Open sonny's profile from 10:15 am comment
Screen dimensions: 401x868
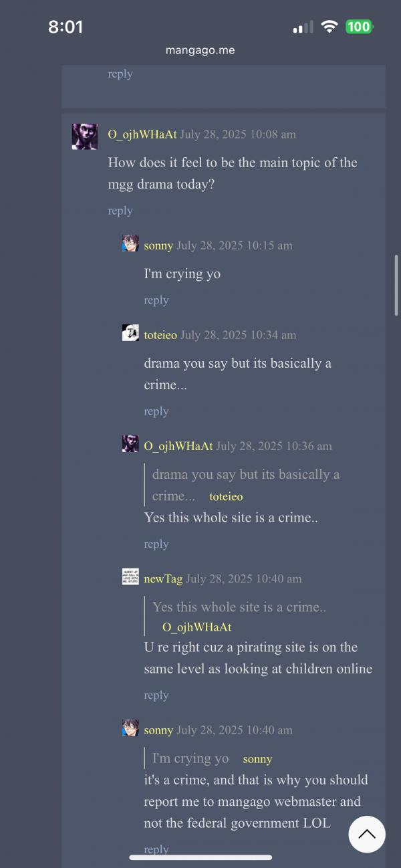(x=158, y=245)
